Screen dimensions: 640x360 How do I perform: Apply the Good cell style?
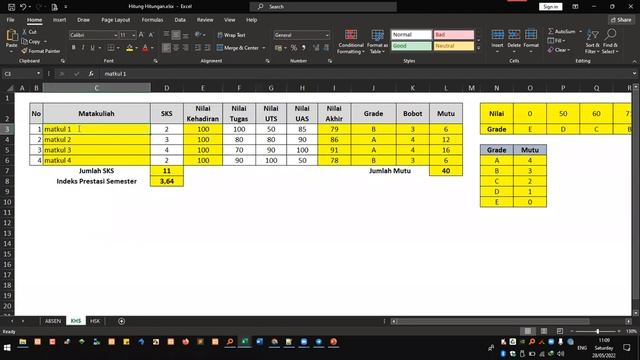(411, 46)
